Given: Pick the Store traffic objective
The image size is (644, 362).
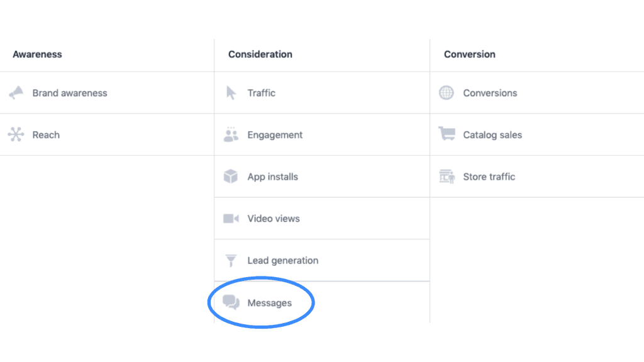Looking at the screenshot, I should pyautogui.click(x=537, y=177).
